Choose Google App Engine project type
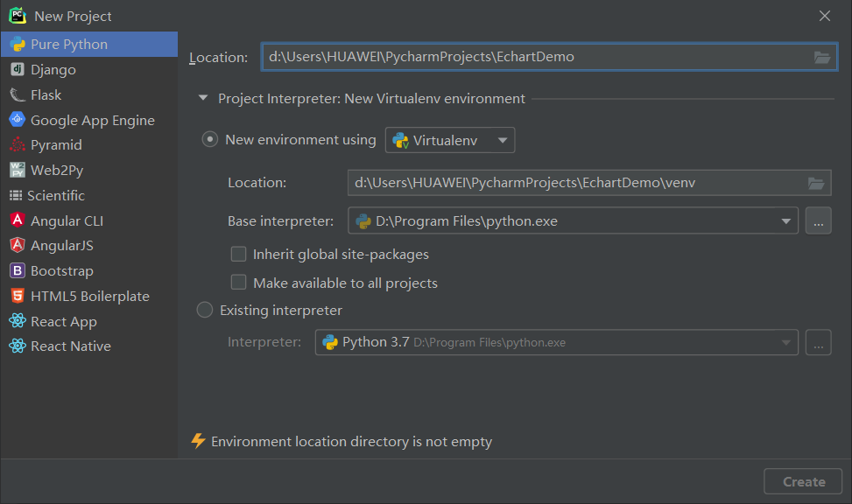Viewport: 852px width, 504px height. pyautogui.click(x=89, y=120)
